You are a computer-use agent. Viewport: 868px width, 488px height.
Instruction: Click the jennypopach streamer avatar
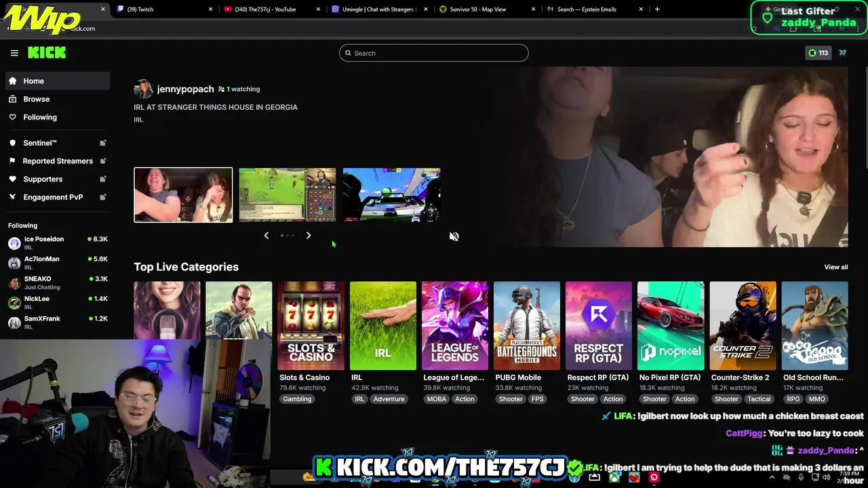(143, 89)
